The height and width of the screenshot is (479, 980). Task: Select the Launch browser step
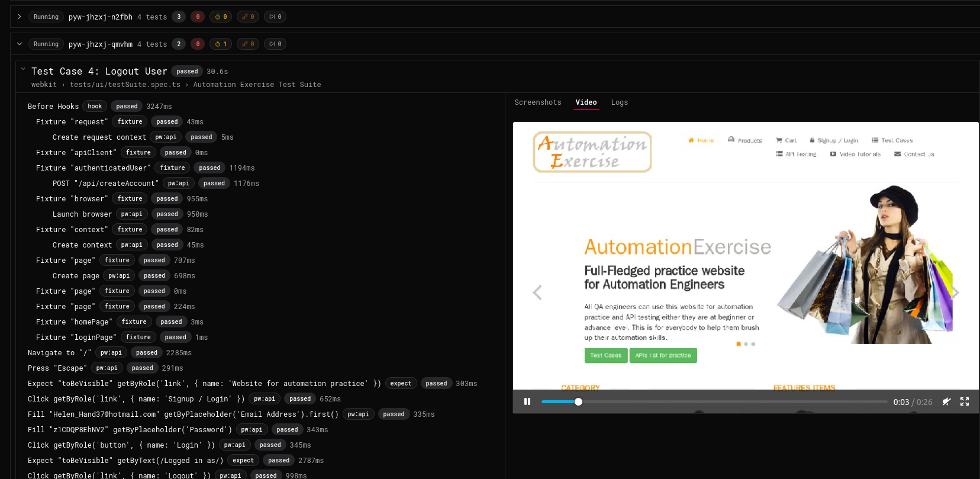(130, 214)
